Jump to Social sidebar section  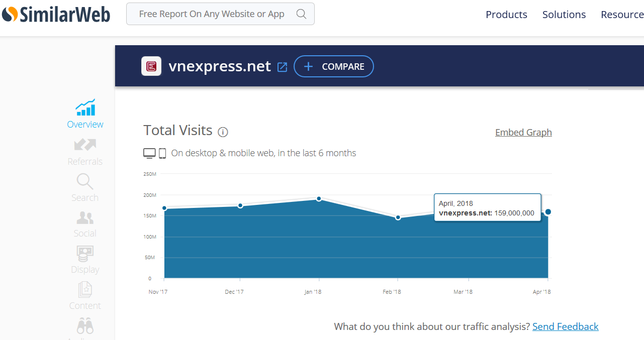[x=85, y=224]
